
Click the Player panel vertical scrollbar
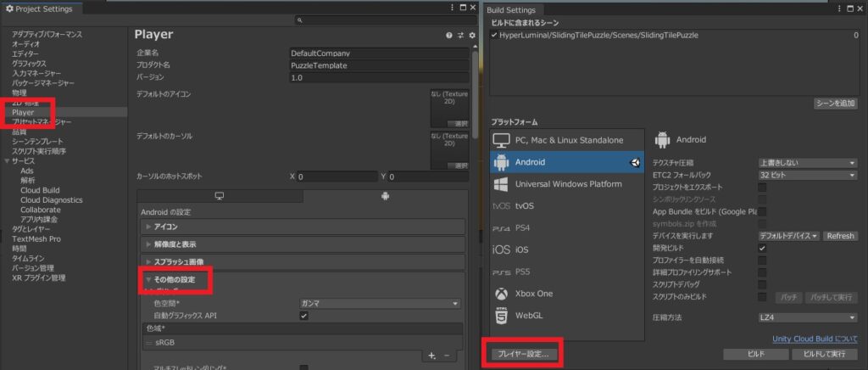(x=475, y=94)
